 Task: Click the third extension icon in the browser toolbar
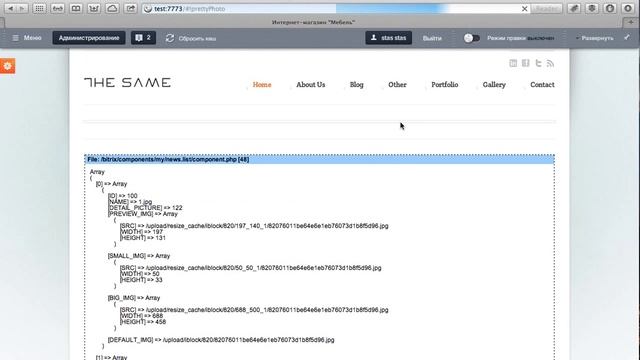[x=610, y=9]
